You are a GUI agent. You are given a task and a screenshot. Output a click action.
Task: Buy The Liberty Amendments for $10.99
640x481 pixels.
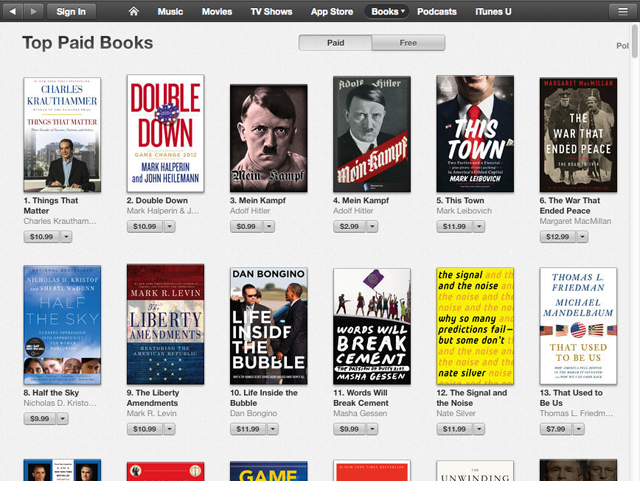tap(145, 429)
